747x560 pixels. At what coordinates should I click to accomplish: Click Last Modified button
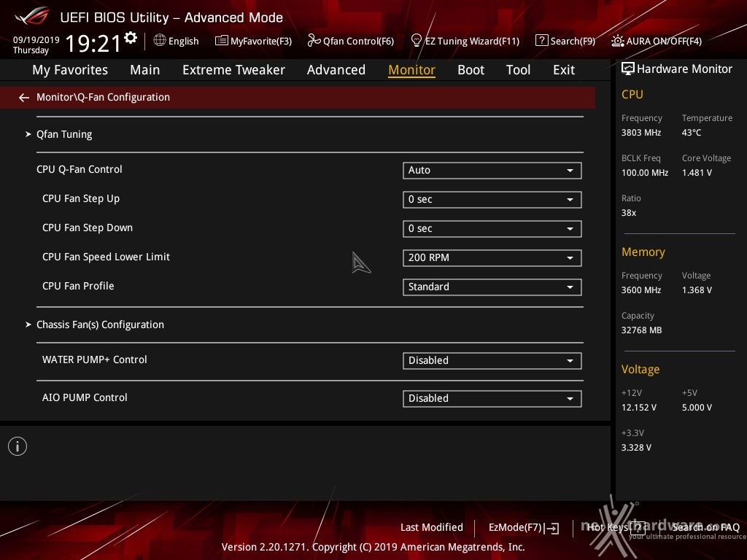[x=432, y=528]
